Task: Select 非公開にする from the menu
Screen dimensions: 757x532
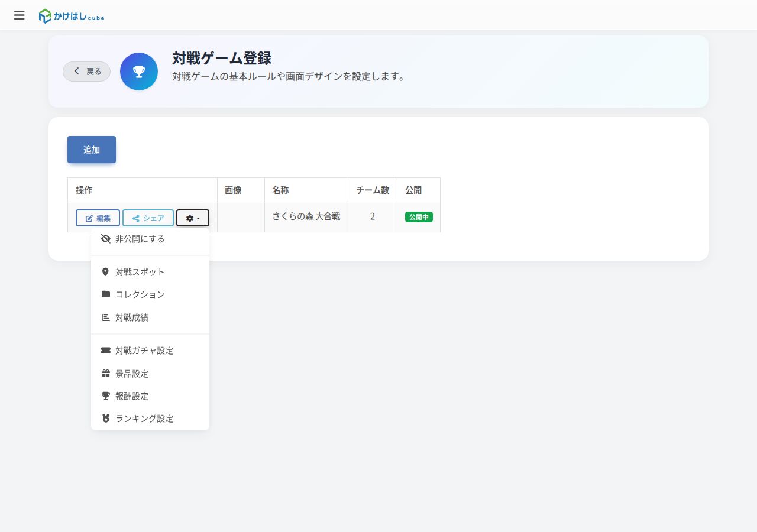Action: coord(150,239)
